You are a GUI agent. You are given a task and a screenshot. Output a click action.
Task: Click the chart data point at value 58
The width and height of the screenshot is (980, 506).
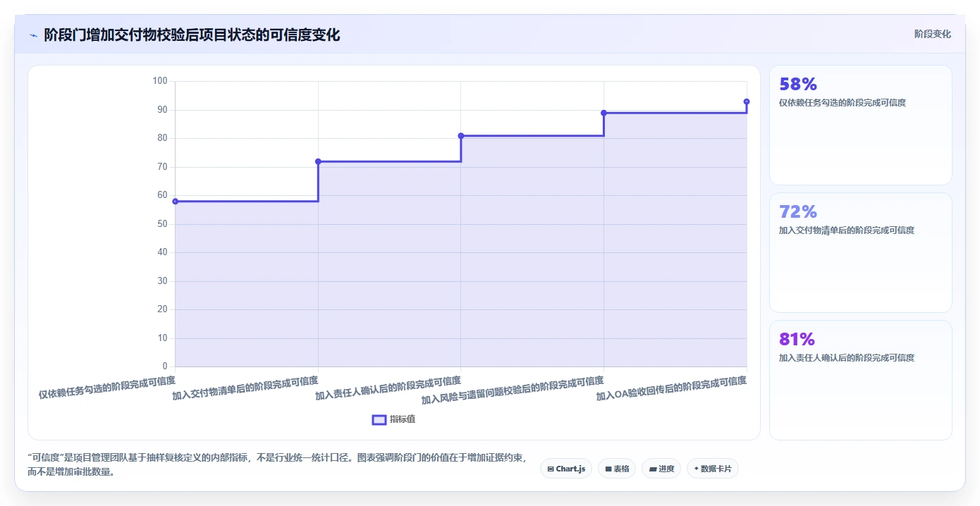[176, 202]
